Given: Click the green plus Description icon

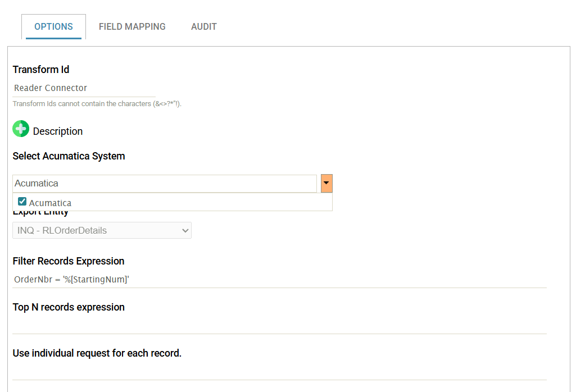Looking at the screenshot, I should 21,130.
